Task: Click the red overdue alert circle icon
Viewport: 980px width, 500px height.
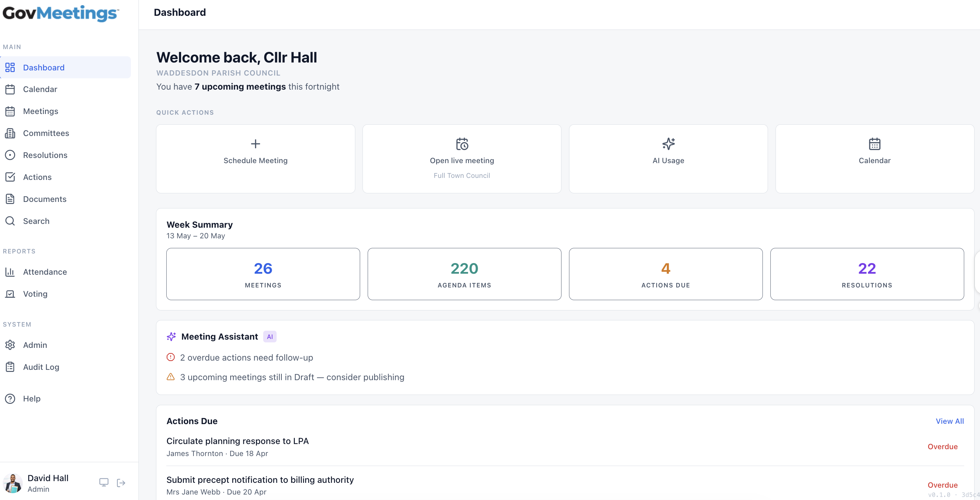Action: point(171,357)
